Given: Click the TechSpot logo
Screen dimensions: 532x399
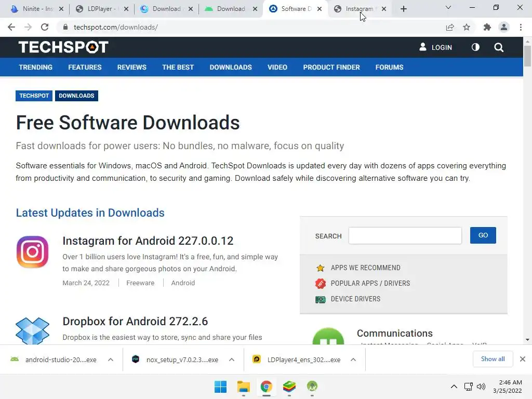Looking at the screenshot, I should pyautogui.click(x=63, y=47).
